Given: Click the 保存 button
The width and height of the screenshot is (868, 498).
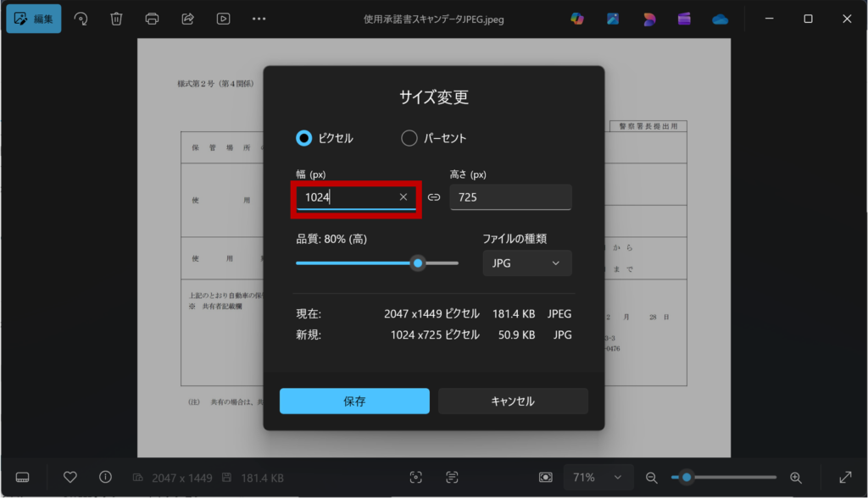Looking at the screenshot, I should coord(354,401).
